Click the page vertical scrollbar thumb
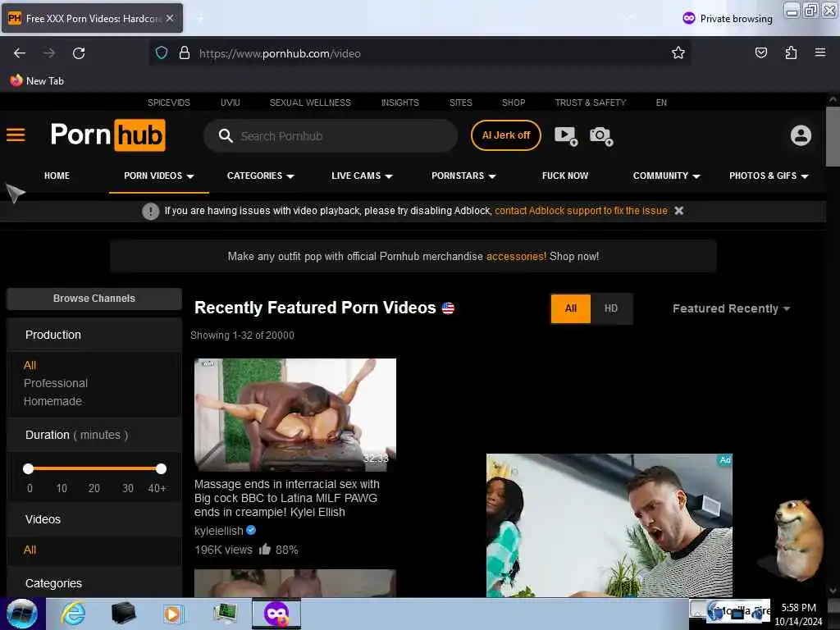This screenshot has width=840, height=630. 833,137
